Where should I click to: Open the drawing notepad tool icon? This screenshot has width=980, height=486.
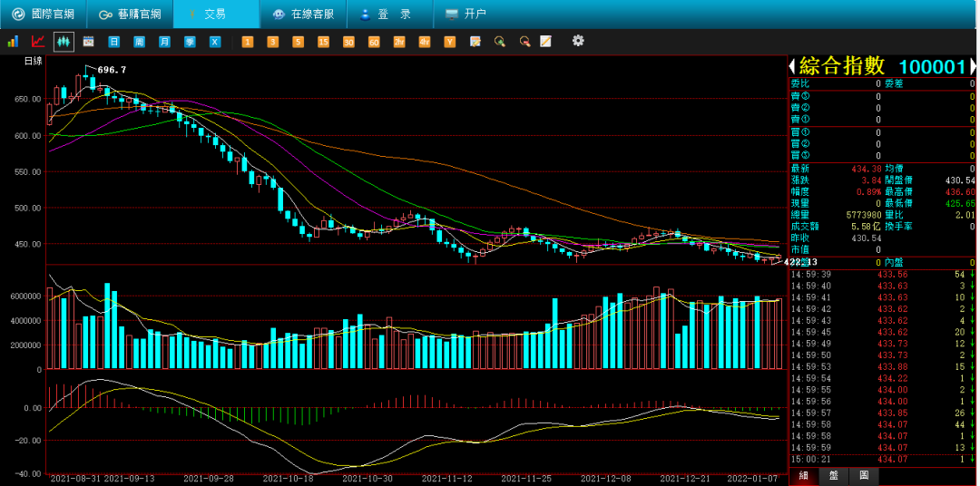tap(545, 41)
